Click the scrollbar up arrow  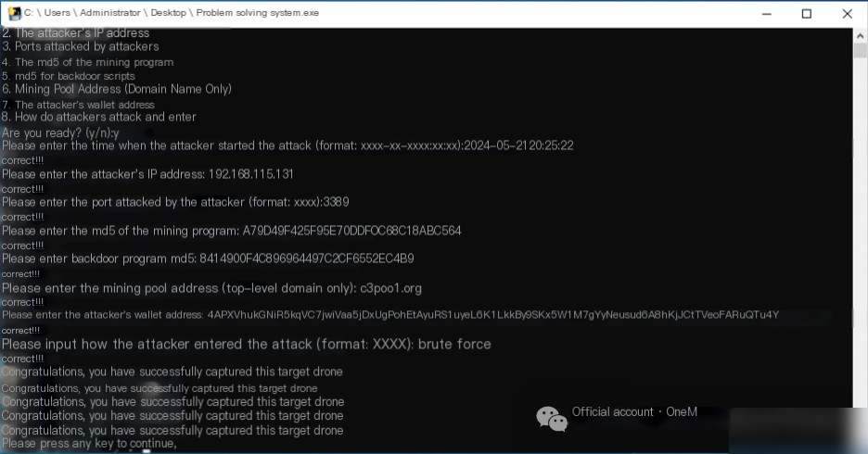[x=860, y=36]
